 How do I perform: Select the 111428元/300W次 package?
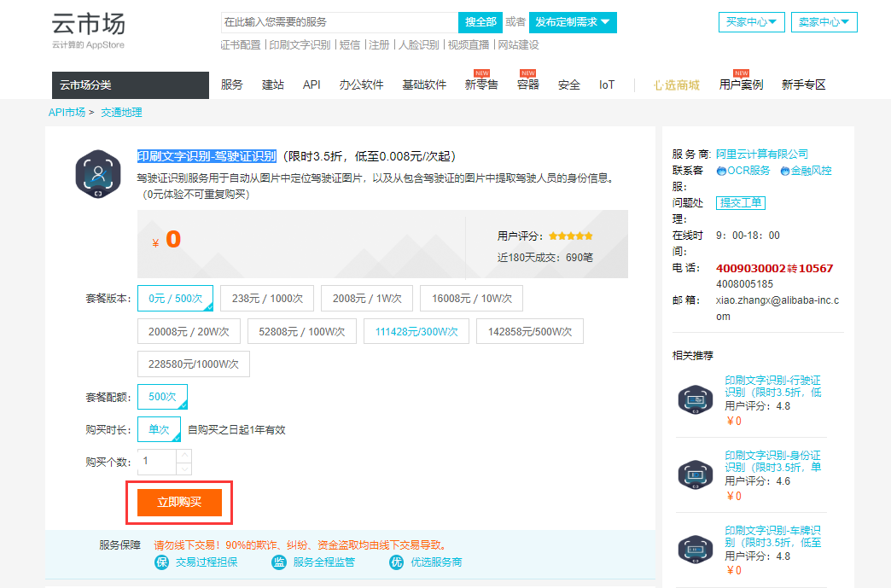pyautogui.click(x=416, y=331)
